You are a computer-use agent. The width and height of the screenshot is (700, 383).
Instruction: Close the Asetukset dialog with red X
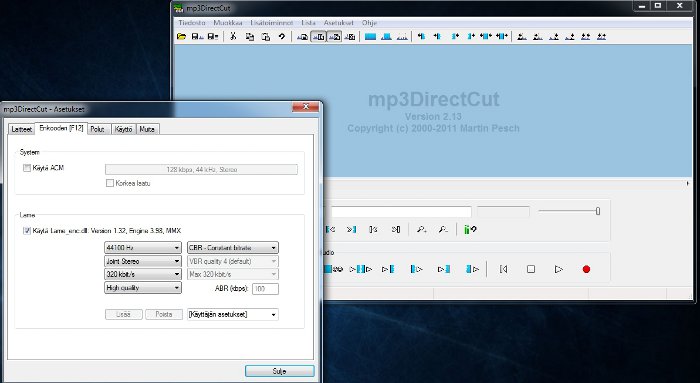click(x=306, y=107)
